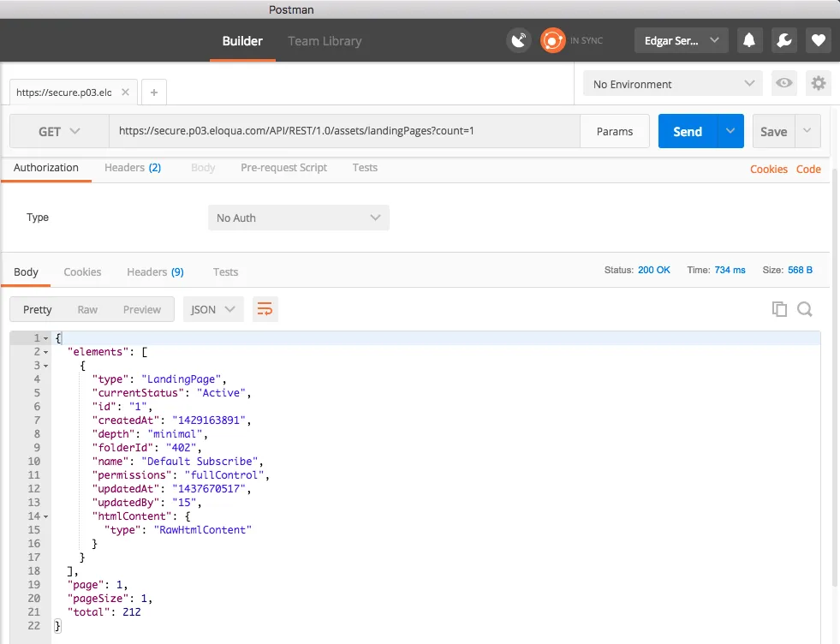
Task: Open the response Cookies tab
Action: pos(82,272)
